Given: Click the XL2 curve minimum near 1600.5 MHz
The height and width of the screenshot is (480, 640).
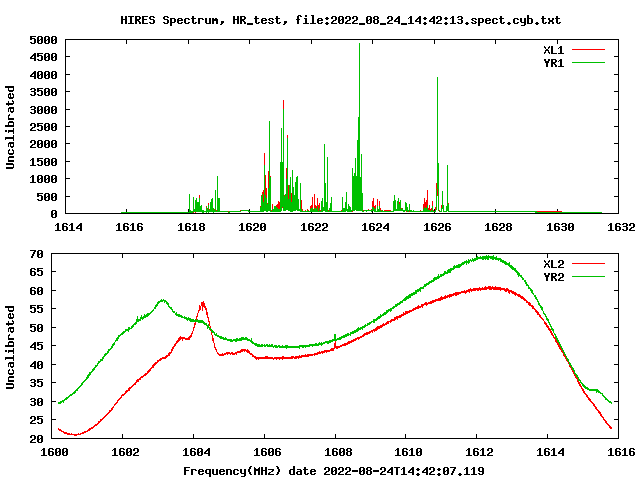Looking at the screenshot, I should pos(75,434).
